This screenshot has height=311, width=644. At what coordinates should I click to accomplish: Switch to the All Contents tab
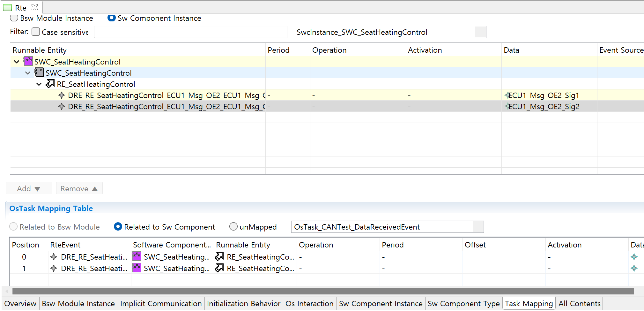click(x=580, y=303)
